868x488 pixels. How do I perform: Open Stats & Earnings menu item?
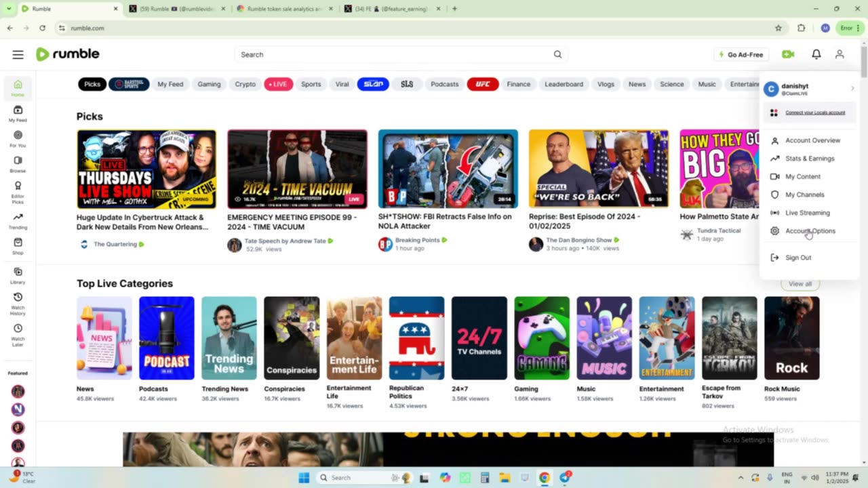[810, 159]
